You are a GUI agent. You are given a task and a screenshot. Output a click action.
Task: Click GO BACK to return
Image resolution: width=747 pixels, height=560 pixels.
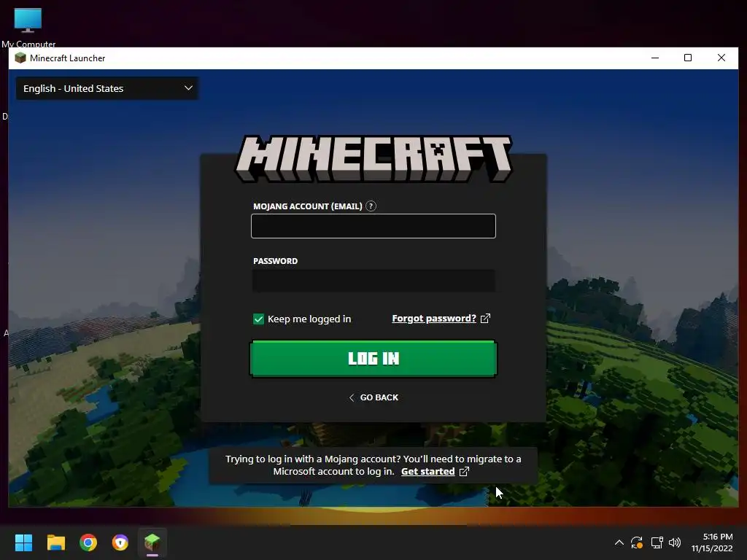373,397
